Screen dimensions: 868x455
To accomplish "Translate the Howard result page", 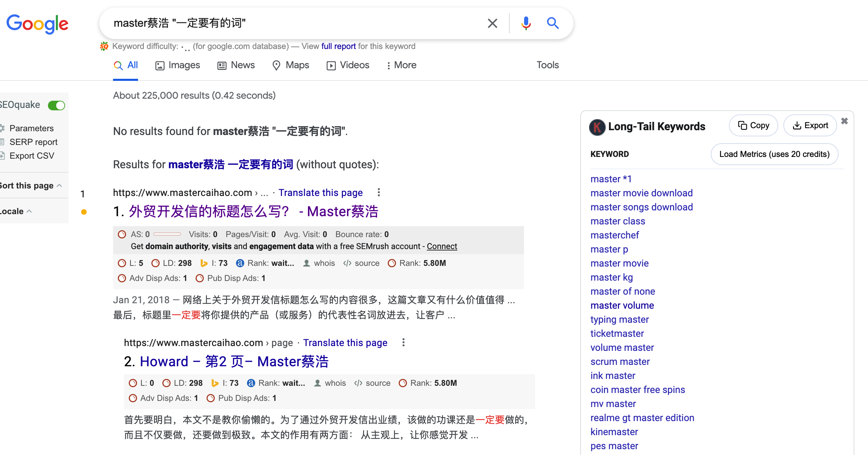I will click(345, 343).
